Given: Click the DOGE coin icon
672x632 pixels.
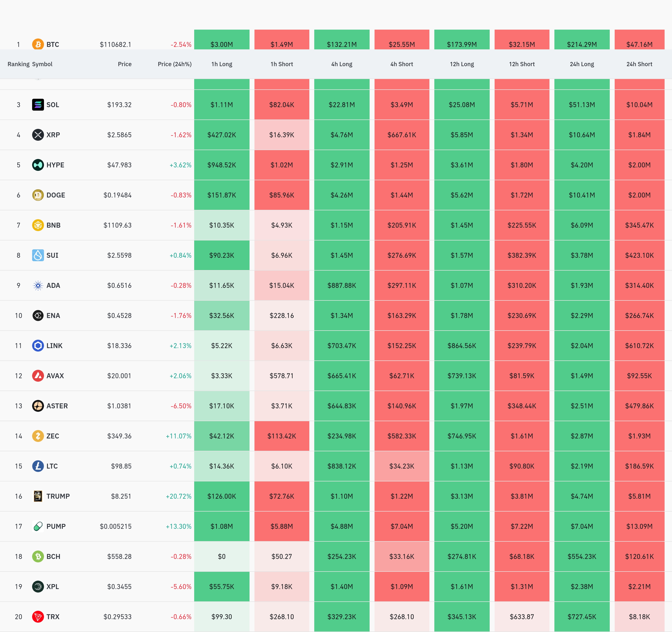Looking at the screenshot, I should [x=38, y=195].
